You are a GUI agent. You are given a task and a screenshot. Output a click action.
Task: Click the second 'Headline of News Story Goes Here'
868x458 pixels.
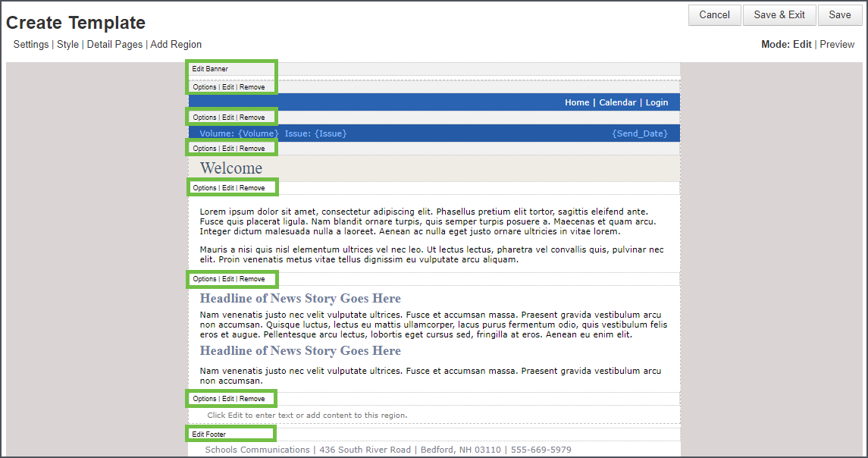[300, 351]
